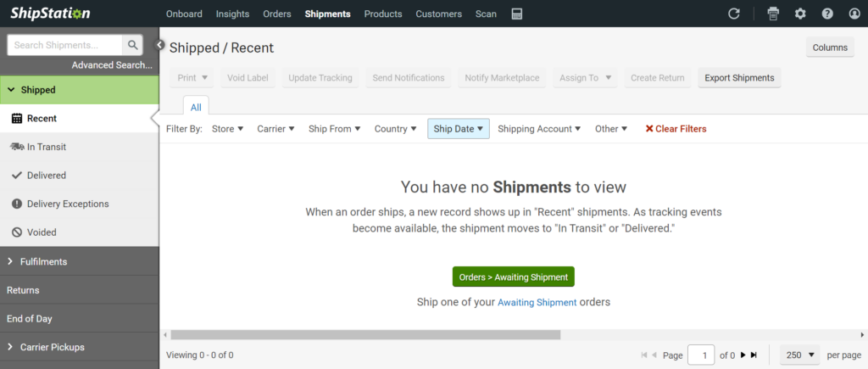Image resolution: width=868 pixels, height=369 pixels.
Task: Collapse the sidebar with arrow icon
Action: (160, 45)
